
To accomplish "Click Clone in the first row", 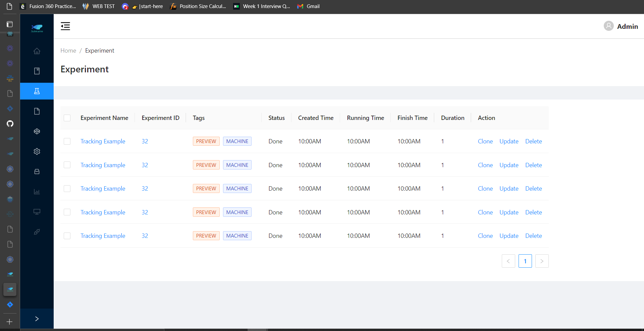I will point(485,141).
